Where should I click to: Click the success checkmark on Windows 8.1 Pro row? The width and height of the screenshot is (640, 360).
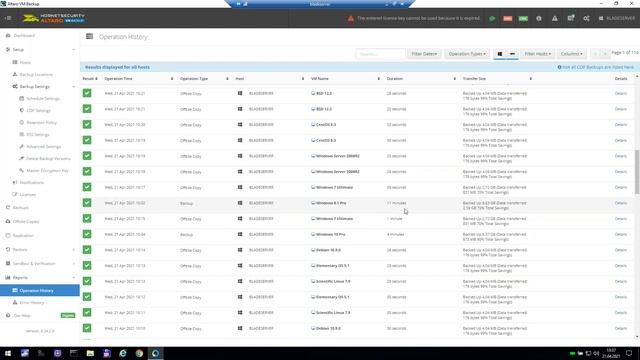(x=87, y=203)
